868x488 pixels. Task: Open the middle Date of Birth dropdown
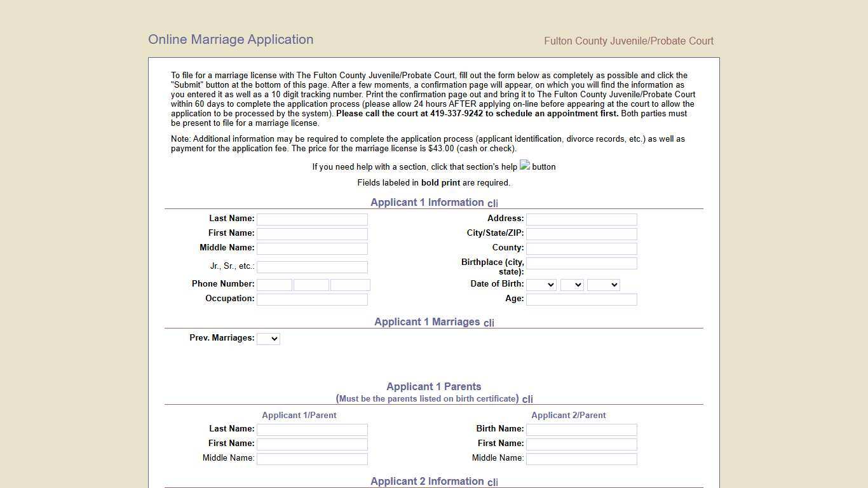pos(571,284)
